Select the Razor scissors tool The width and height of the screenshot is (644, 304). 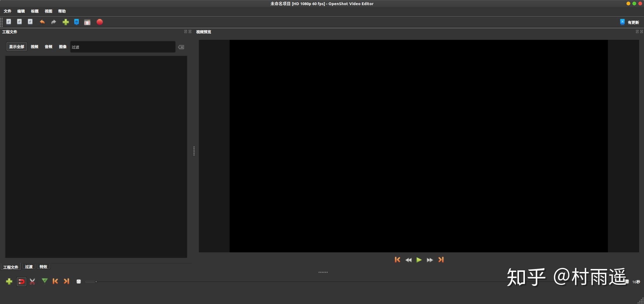[32, 281]
